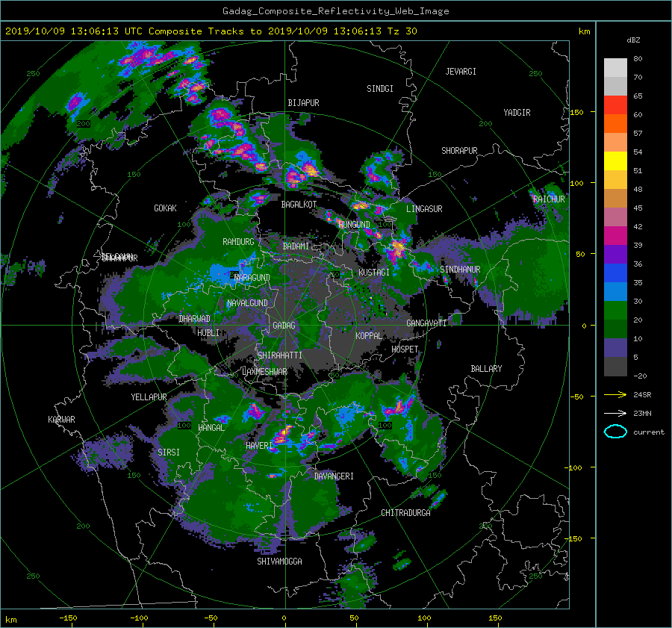Click the GOKAK city label
Screen dimensions: 672x628
point(165,208)
